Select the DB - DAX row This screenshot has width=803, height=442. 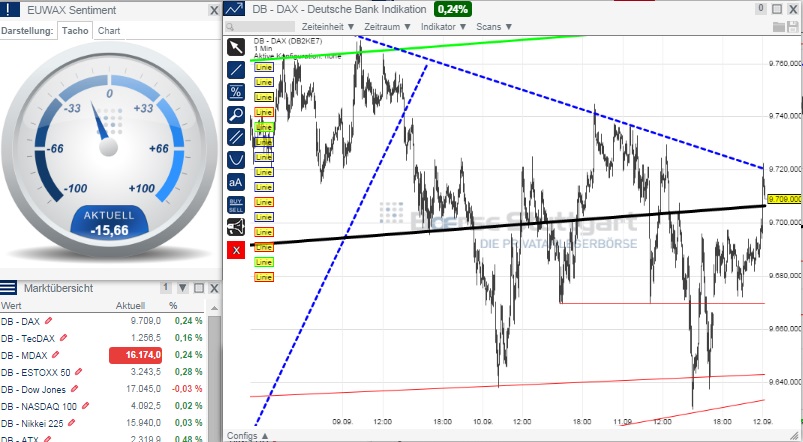pyautogui.click(x=102, y=321)
